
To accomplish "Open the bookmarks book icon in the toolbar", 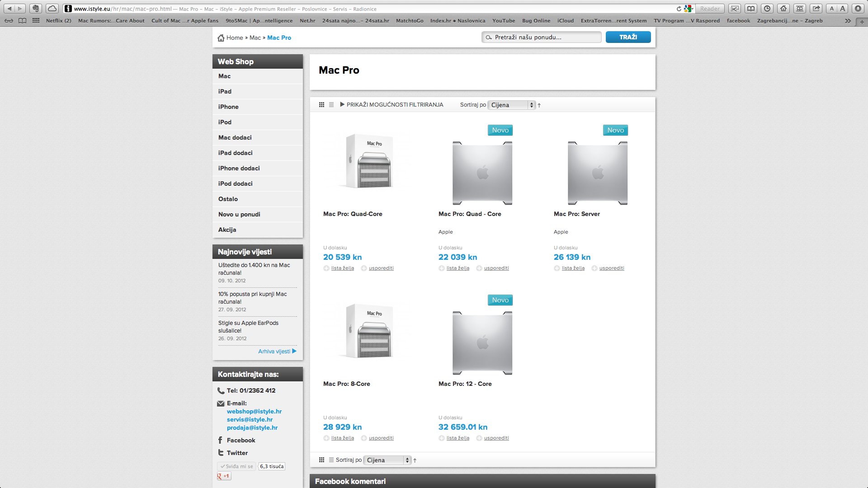I will 751,9.
